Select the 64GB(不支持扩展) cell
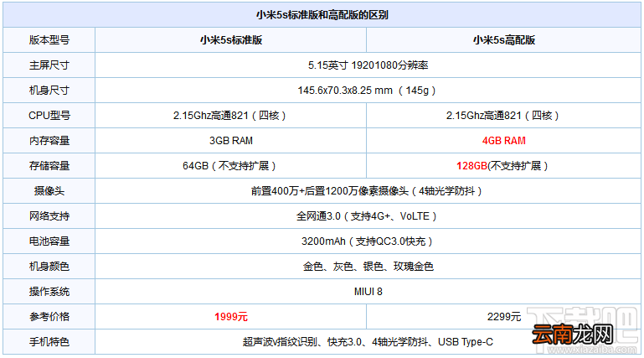 [x=231, y=166]
